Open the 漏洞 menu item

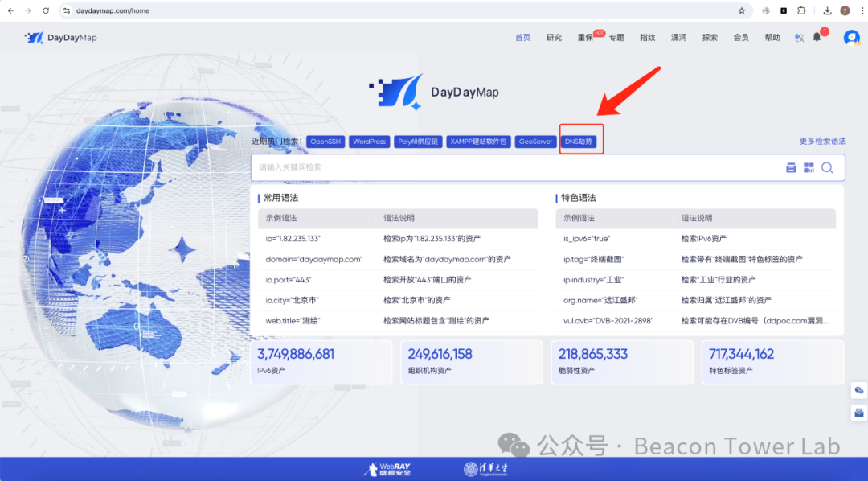coord(678,37)
